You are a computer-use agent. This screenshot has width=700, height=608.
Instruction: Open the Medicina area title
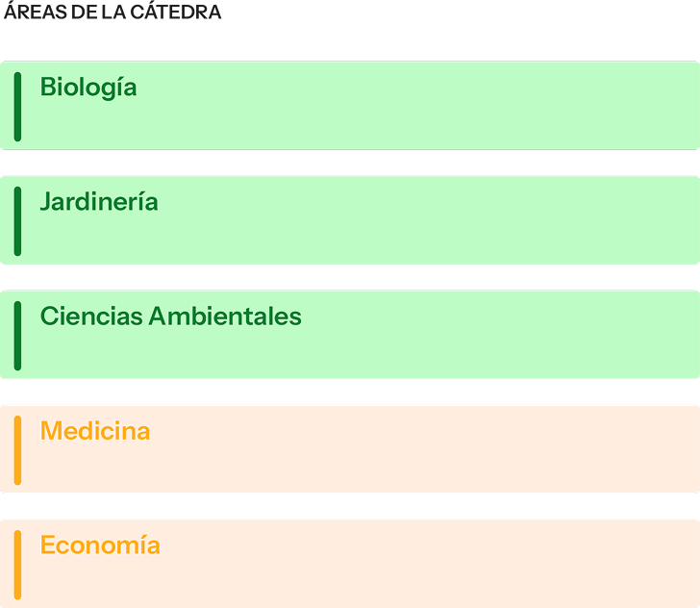(95, 431)
